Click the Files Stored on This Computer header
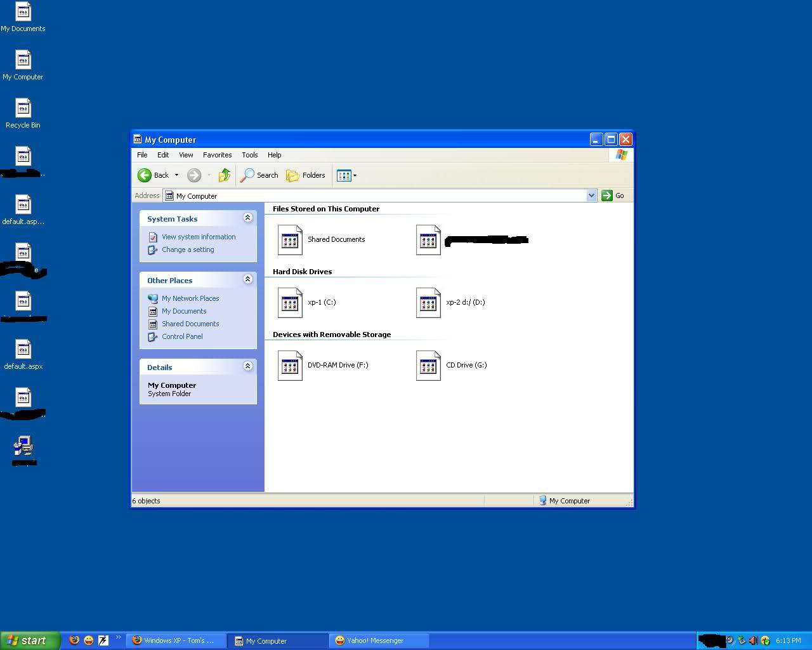812x650 pixels. (326, 209)
